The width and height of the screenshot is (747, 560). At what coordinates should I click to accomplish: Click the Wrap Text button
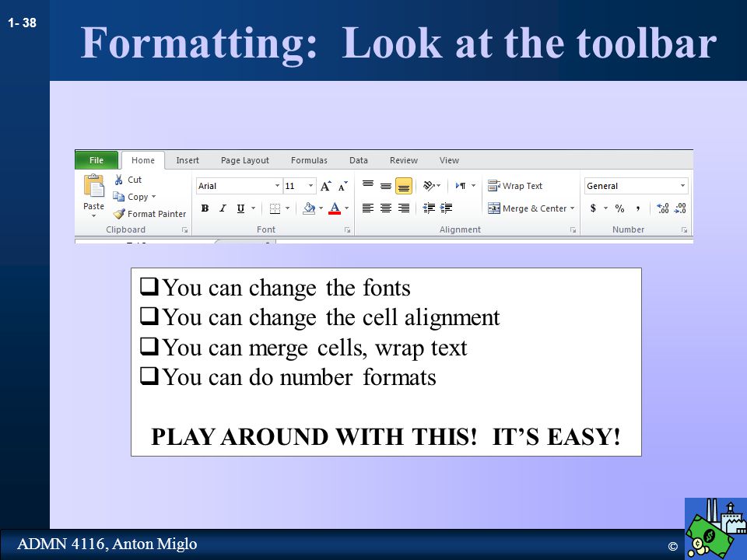click(x=515, y=186)
